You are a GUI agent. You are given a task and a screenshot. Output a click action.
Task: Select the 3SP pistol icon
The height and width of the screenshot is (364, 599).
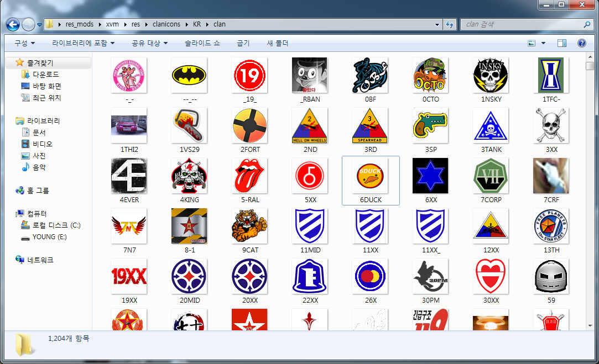point(430,125)
